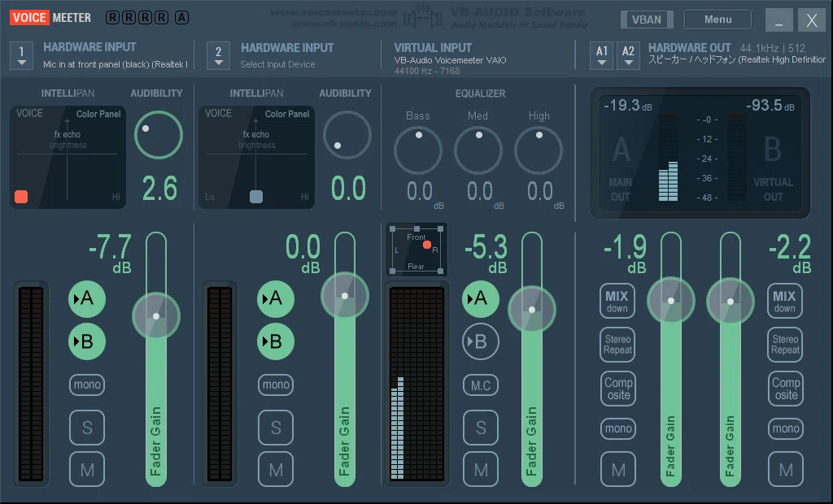Viewport: 833px width, 504px height.
Task: Enable mono on Hardware Input 1
Action: coord(87,385)
